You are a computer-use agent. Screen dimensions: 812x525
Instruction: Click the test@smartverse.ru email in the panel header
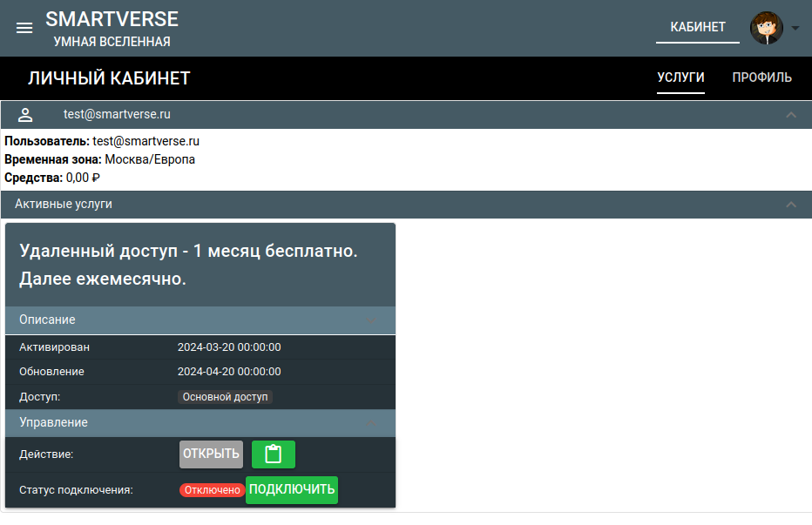117,114
